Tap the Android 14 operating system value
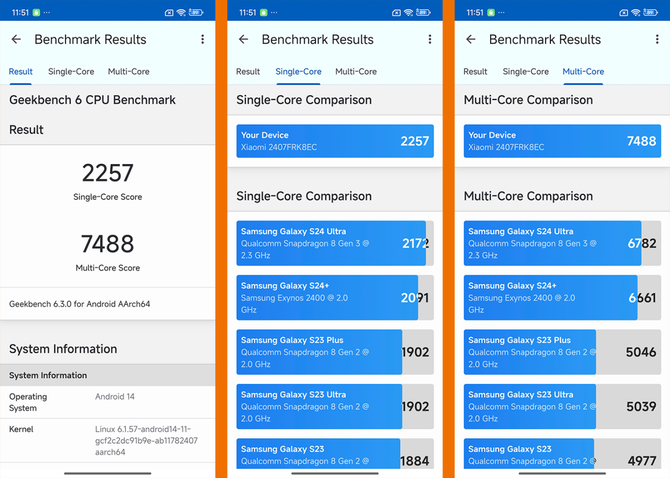This screenshot has width=670, height=478. [115, 396]
